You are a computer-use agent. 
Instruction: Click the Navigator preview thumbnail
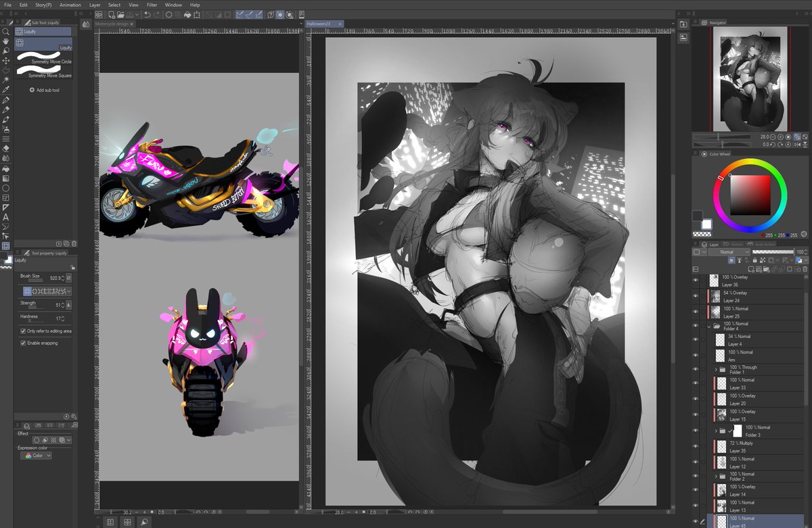click(749, 78)
